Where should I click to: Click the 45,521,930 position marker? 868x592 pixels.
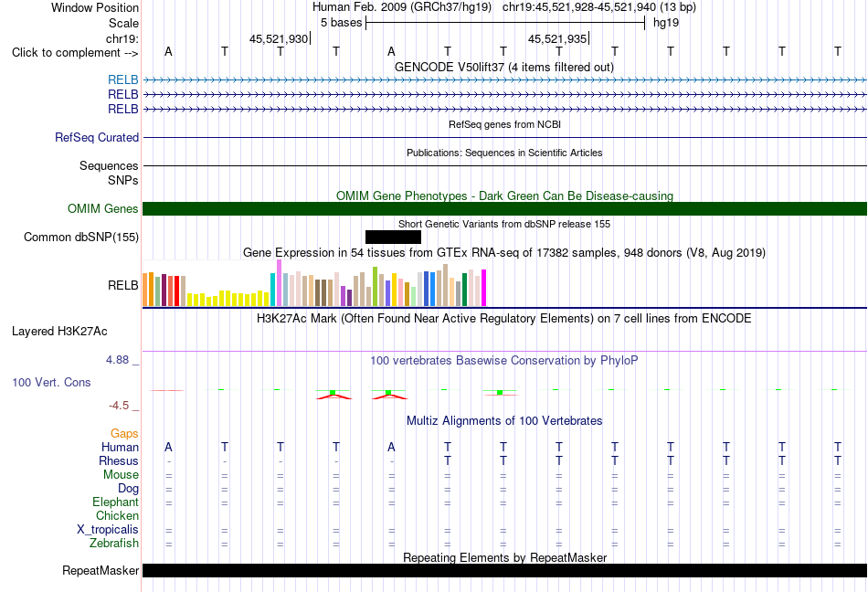click(279, 38)
